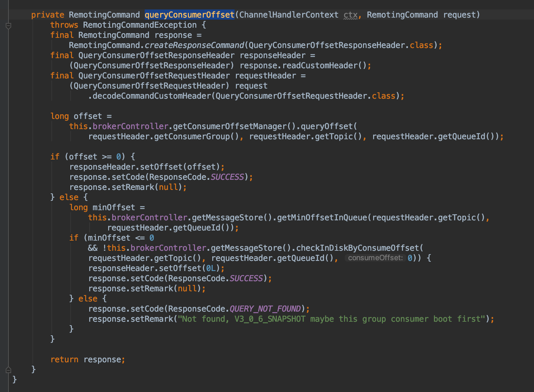Screen dimensions: 534x392
Task: Click the 'if (minOffset <= 0' condition
Action: pyautogui.click(x=112, y=238)
